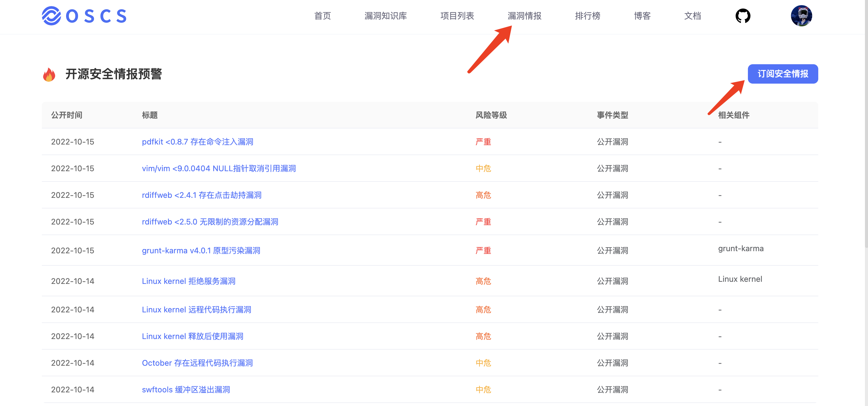The height and width of the screenshot is (406, 868).
Task: Open rdiffweb <2.4.1 点击劫持漏洞 link
Action: pyautogui.click(x=201, y=195)
